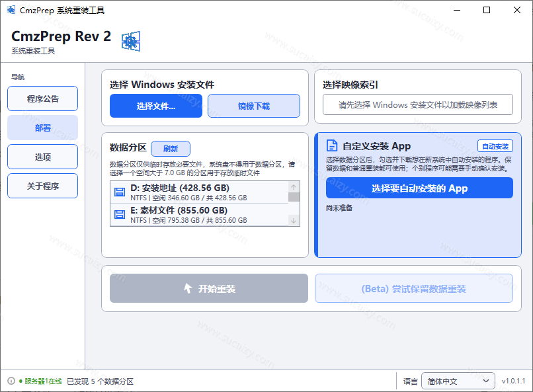Click the 已发现 5 个数据分区 status text
This screenshot has width=533, height=392.
[x=100, y=381]
